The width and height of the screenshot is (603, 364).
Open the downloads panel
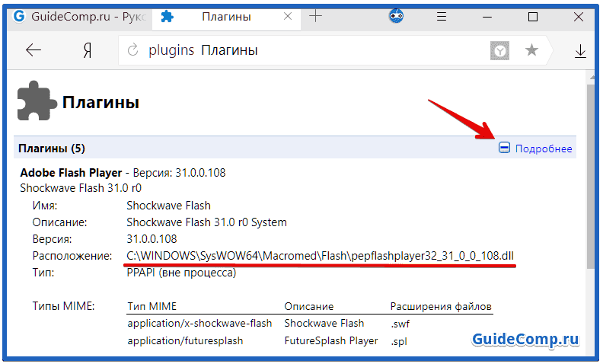[x=580, y=51]
